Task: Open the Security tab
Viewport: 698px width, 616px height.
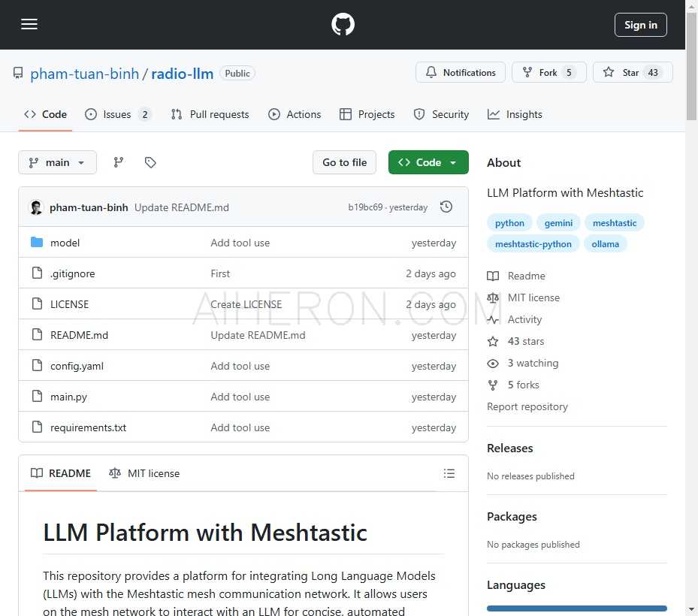Action: pos(441,114)
